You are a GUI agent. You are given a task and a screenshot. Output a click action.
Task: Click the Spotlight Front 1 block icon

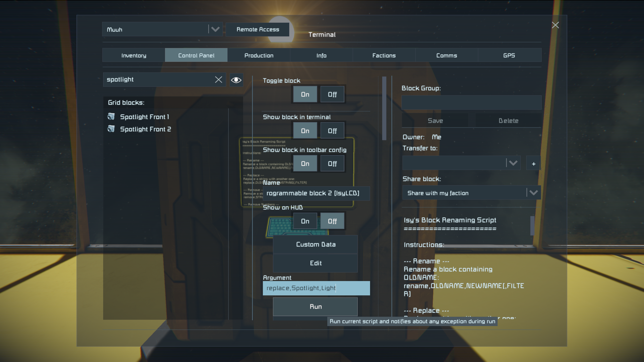tap(111, 117)
